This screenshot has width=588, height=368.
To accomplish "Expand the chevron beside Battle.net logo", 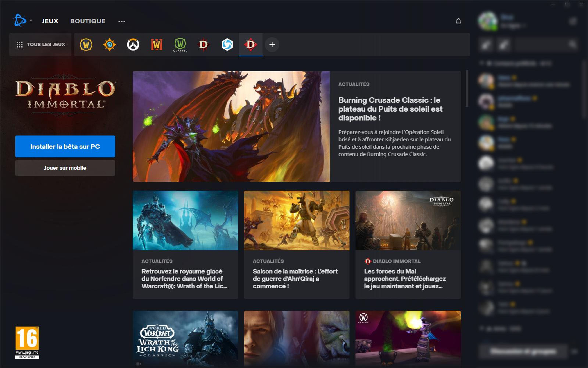I will pos(31,21).
